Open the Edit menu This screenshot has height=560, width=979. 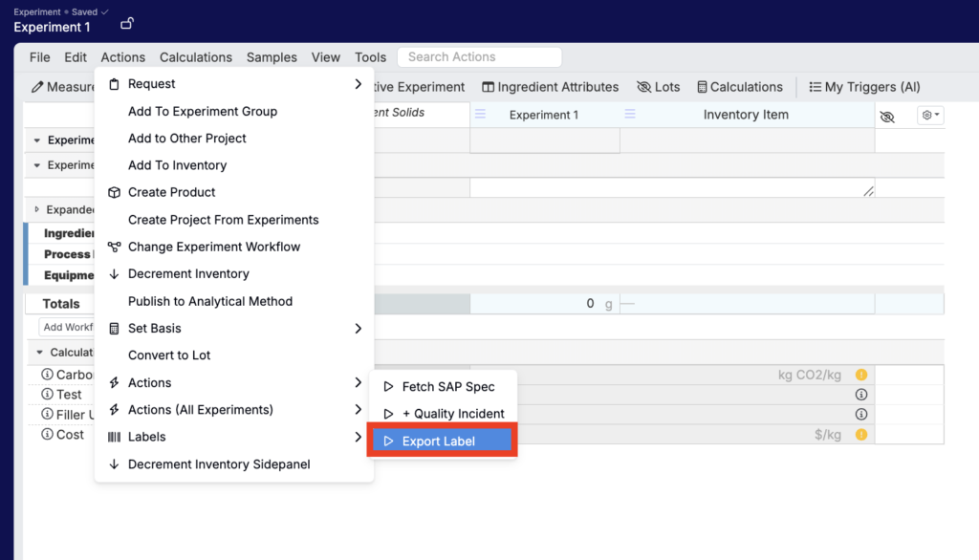pyautogui.click(x=76, y=56)
